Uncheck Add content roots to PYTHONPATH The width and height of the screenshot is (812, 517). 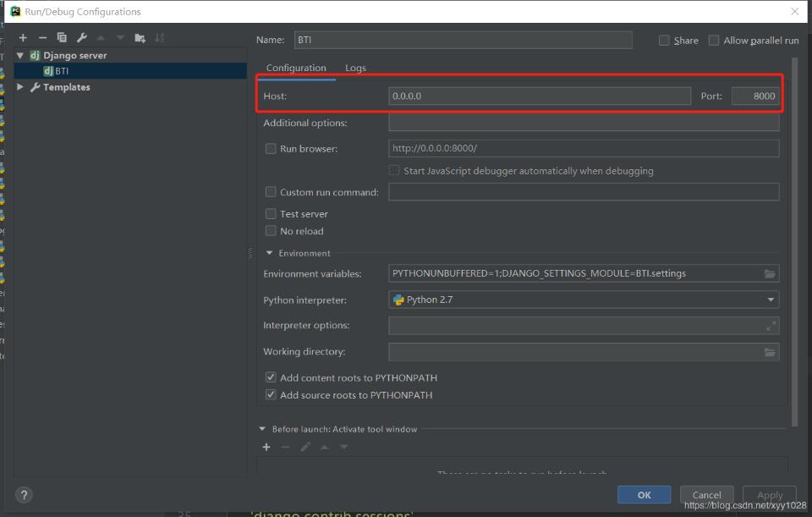pyautogui.click(x=272, y=378)
